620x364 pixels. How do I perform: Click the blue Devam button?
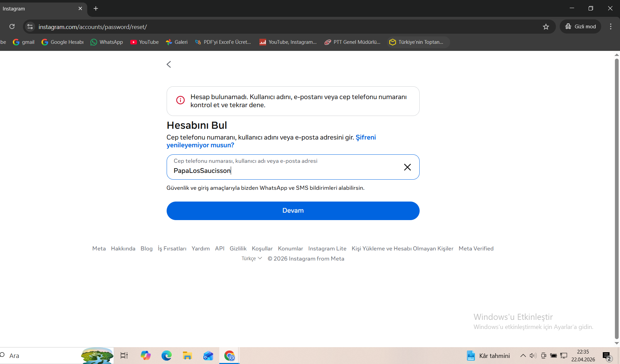click(293, 211)
